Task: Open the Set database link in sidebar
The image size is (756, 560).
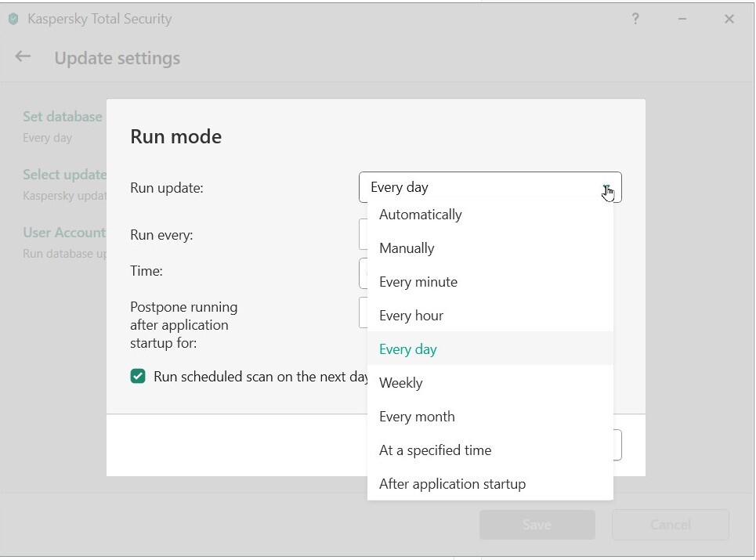Action: [63, 117]
